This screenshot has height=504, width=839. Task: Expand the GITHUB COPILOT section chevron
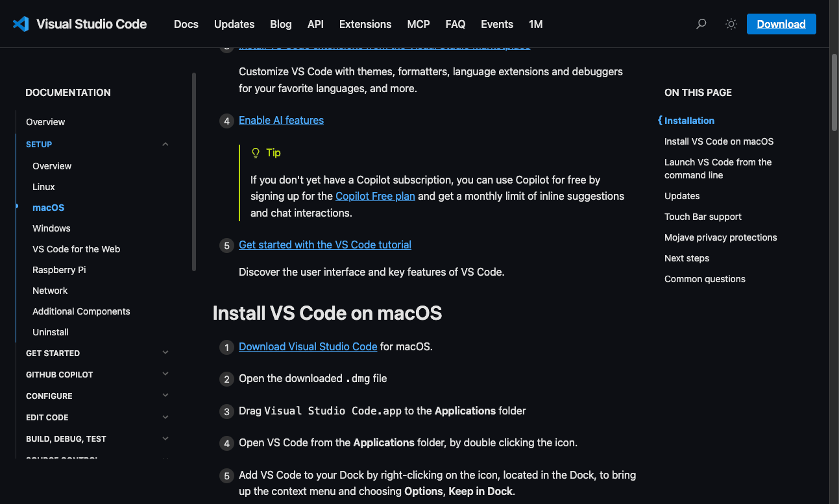pyautogui.click(x=165, y=374)
